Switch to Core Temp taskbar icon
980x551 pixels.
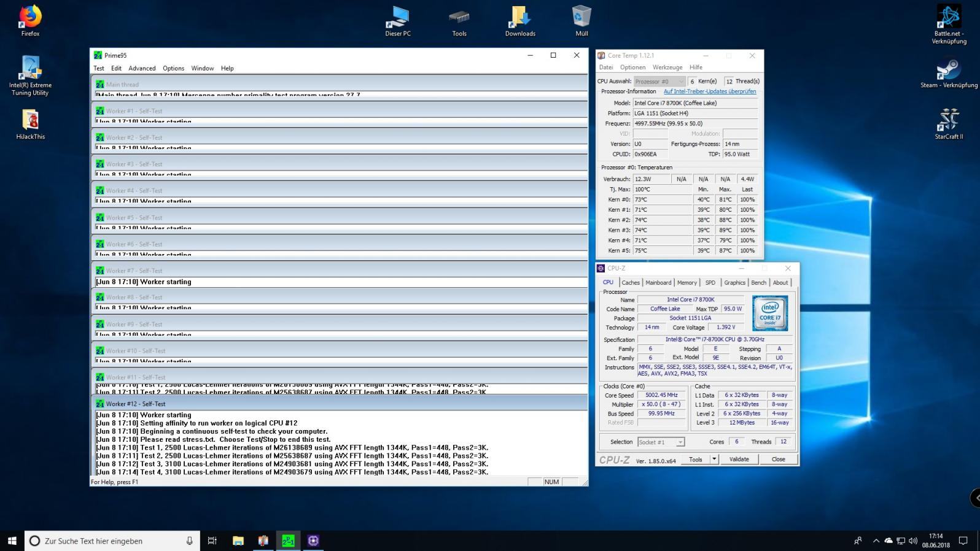click(263, 541)
